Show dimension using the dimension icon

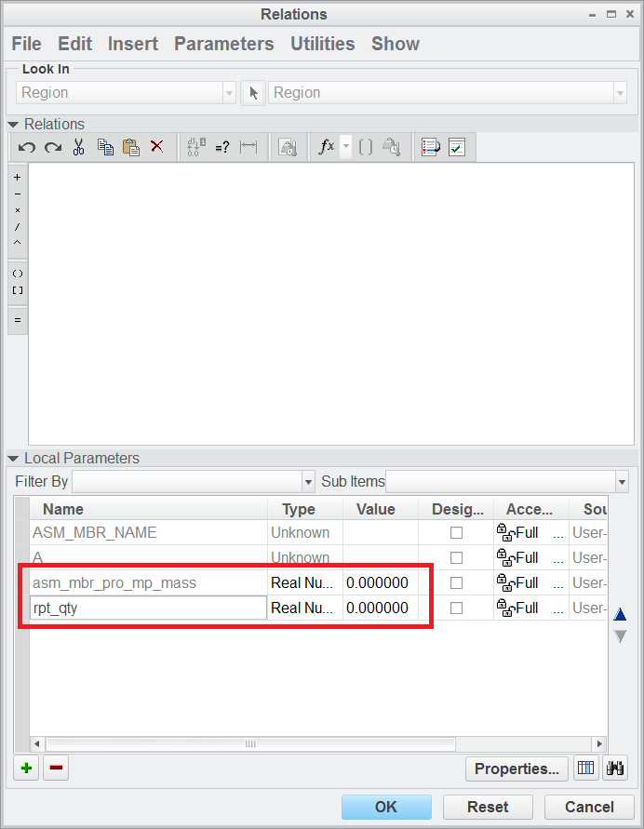248,146
